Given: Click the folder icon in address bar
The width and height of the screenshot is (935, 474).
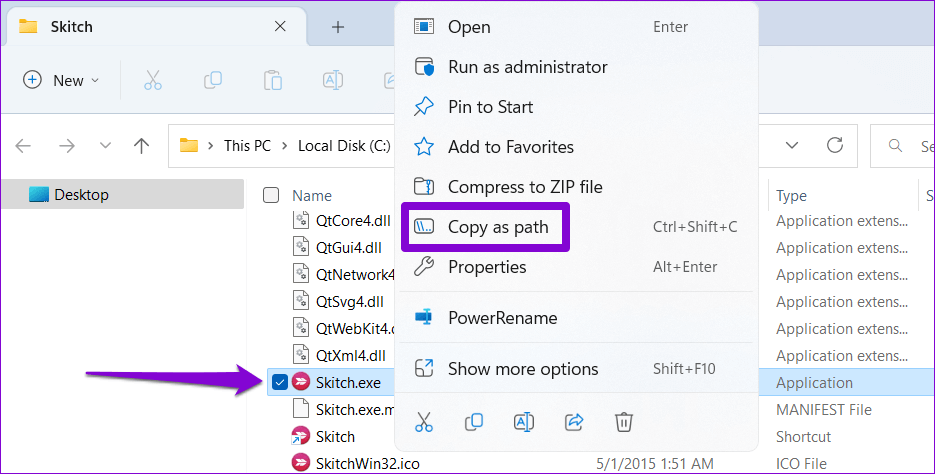Looking at the screenshot, I should 189,145.
